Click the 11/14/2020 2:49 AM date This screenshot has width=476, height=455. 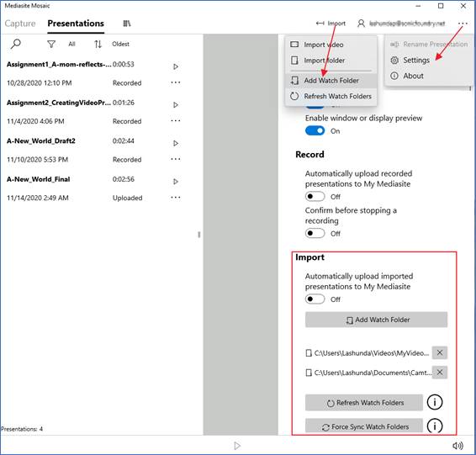pyautogui.click(x=38, y=198)
